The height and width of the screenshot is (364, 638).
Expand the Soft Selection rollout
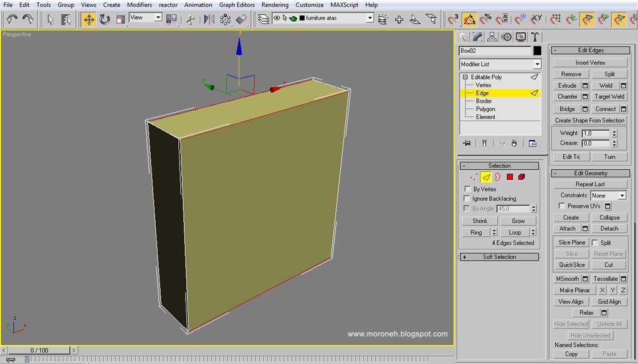pyautogui.click(x=500, y=257)
